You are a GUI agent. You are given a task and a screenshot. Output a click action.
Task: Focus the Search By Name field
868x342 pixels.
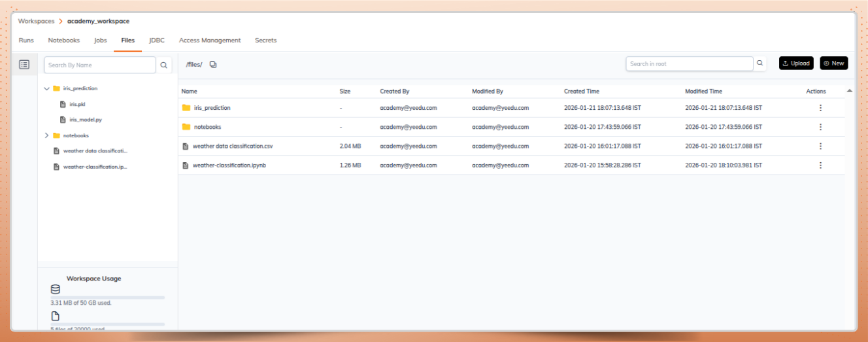pos(100,65)
